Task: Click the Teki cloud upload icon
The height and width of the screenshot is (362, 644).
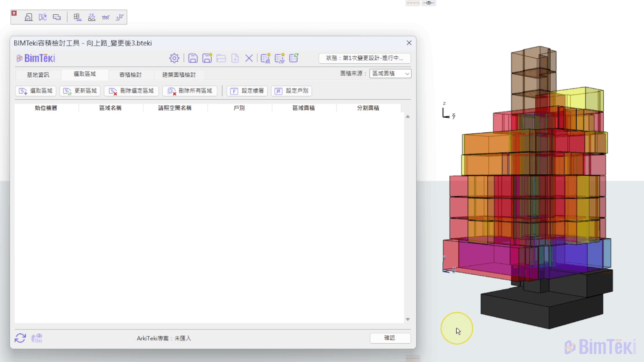Action: tap(37, 338)
